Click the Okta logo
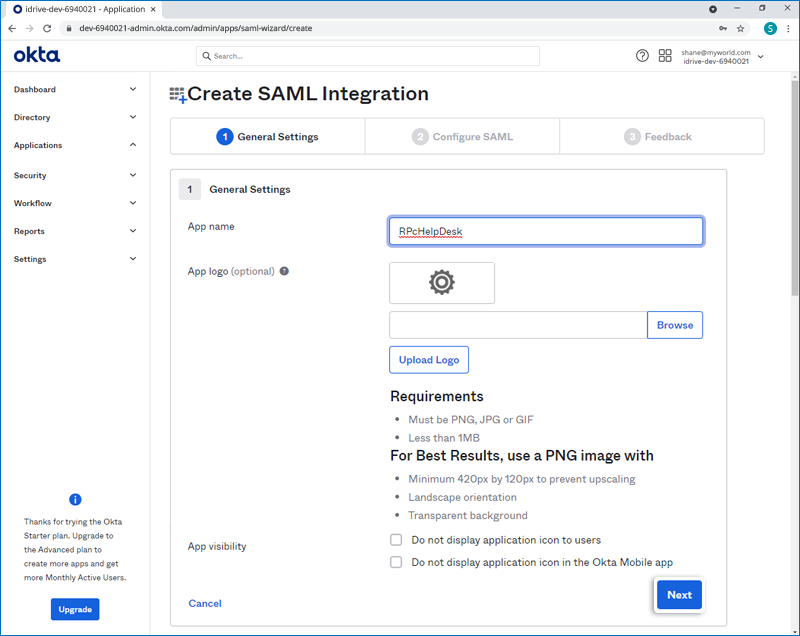 coord(36,55)
